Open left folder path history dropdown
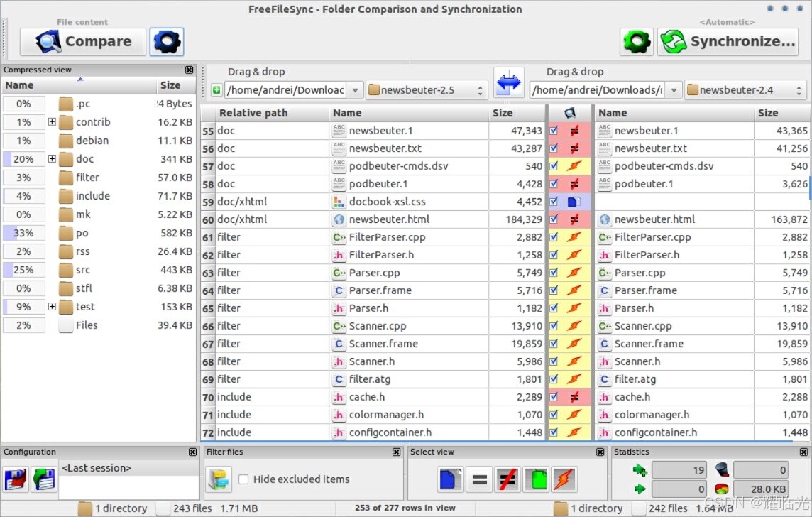The image size is (812, 517). click(x=355, y=90)
